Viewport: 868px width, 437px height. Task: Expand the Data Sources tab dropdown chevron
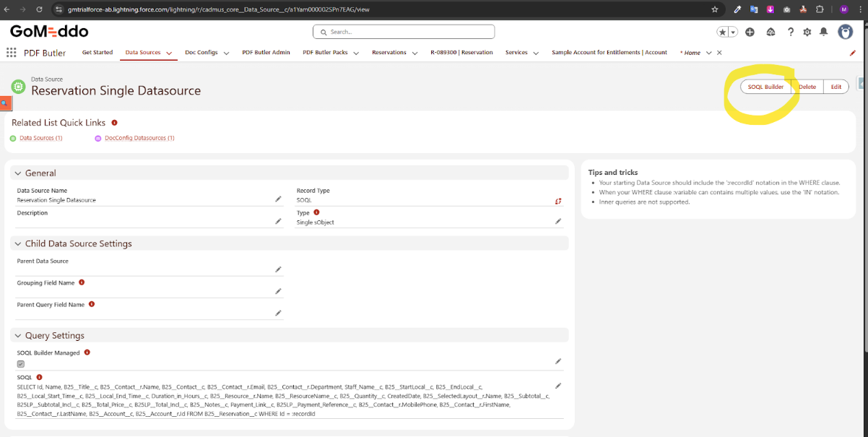[169, 53]
